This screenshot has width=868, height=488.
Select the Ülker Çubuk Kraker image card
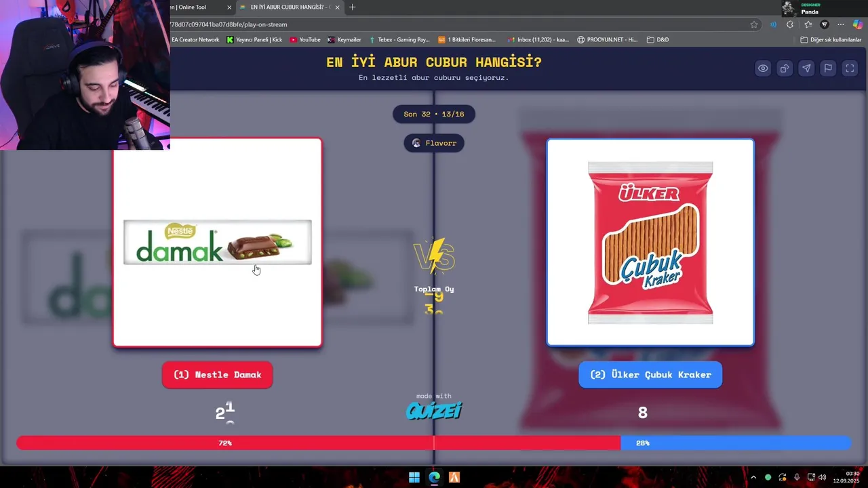coord(650,243)
